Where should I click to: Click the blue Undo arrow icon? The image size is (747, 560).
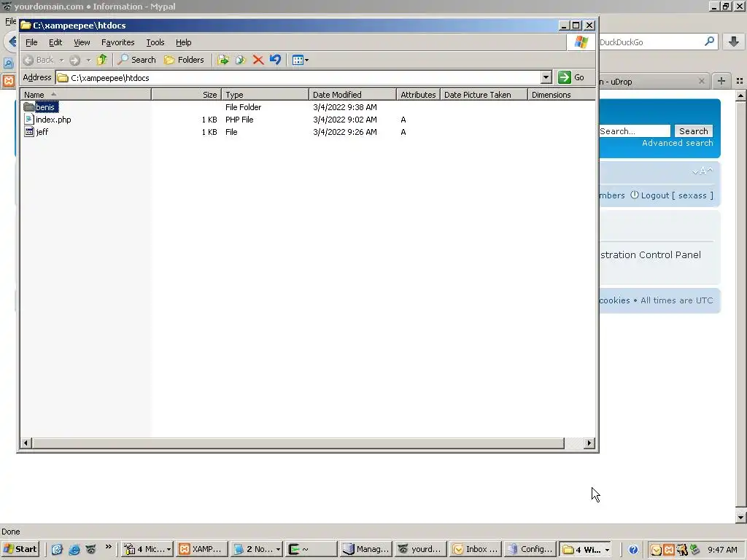coord(275,60)
